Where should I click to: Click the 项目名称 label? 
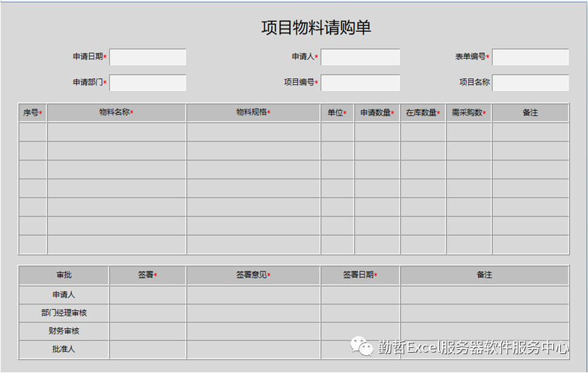click(x=475, y=82)
